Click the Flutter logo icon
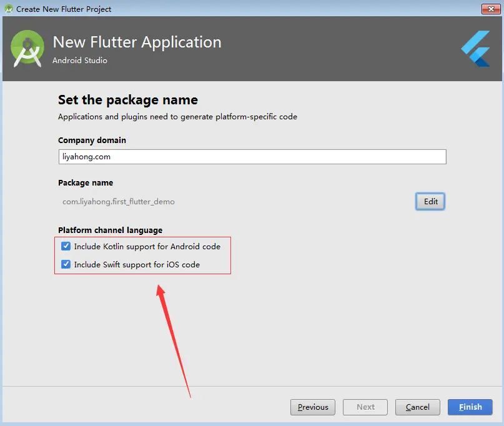The image size is (504, 426). (475, 49)
